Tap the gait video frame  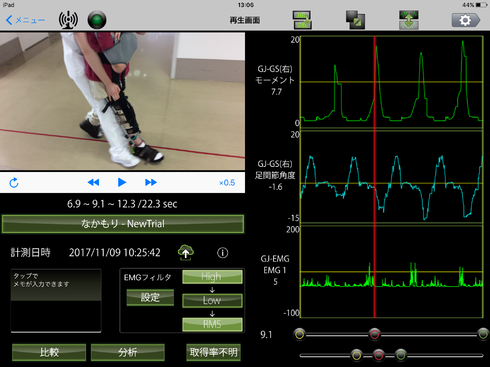(122, 101)
